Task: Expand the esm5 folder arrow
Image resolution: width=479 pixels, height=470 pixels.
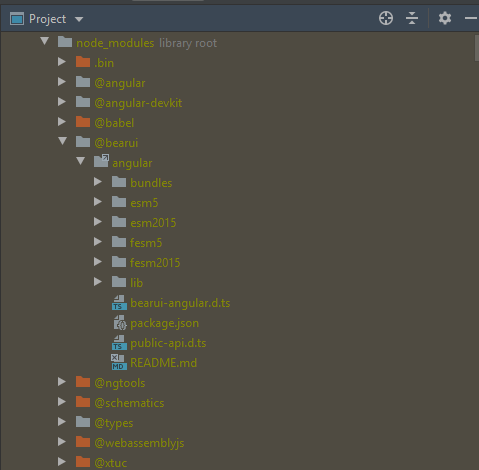Action: [x=98, y=202]
